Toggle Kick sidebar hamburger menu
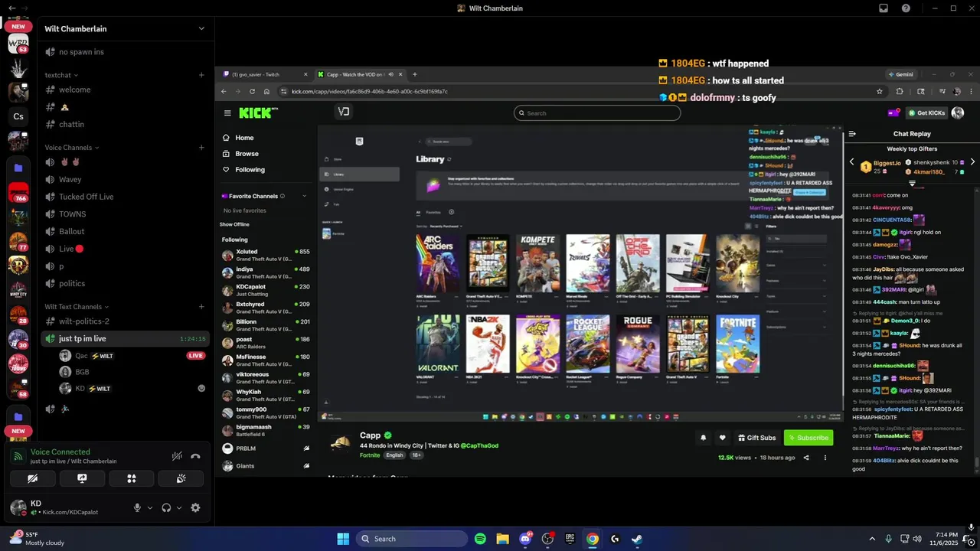The width and height of the screenshot is (980, 551). point(227,113)
